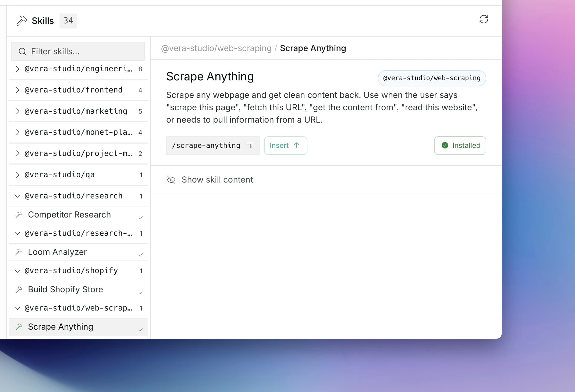Screen dimensions: 575x392
Task: Click hammer icon beside Competitor Research
Action: click(19, 215)
